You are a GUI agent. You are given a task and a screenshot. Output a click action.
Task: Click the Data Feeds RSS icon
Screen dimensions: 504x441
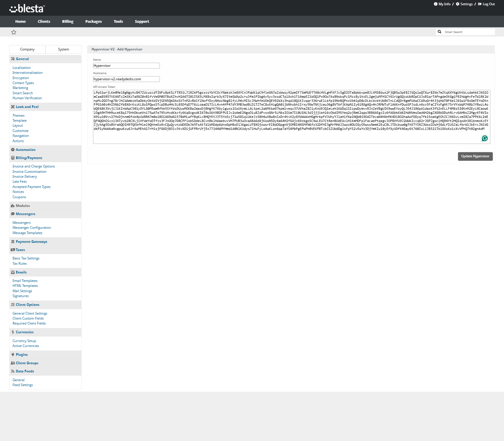pyautogui.click(x=13, y=371)
